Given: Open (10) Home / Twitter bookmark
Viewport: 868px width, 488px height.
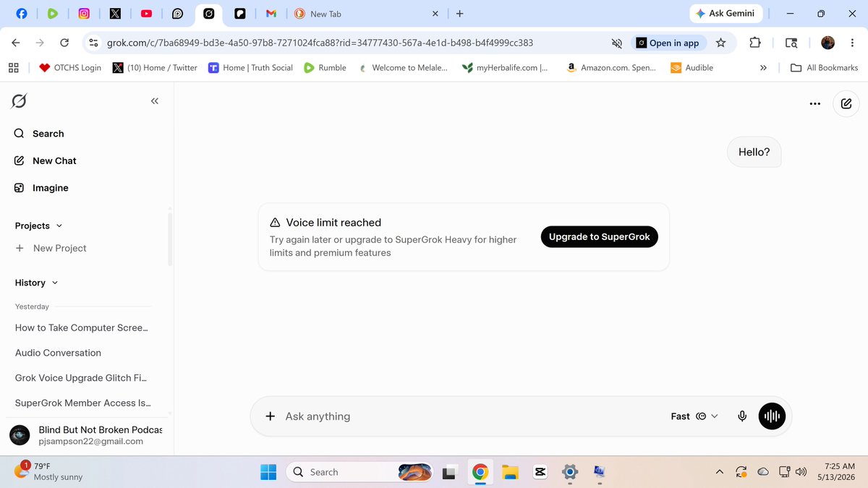Looking at the screenshot, I should click(155, 68).
